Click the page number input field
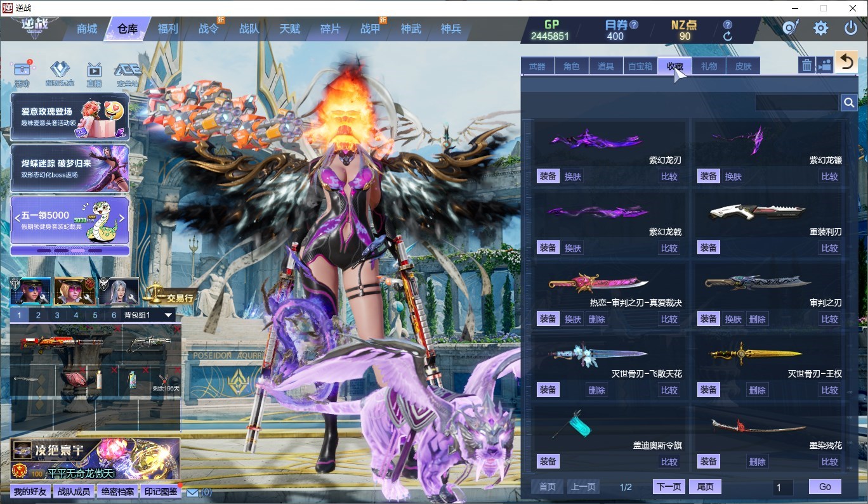Image resolution: width=868 pixels, height=504 pixels. point(783,487)
